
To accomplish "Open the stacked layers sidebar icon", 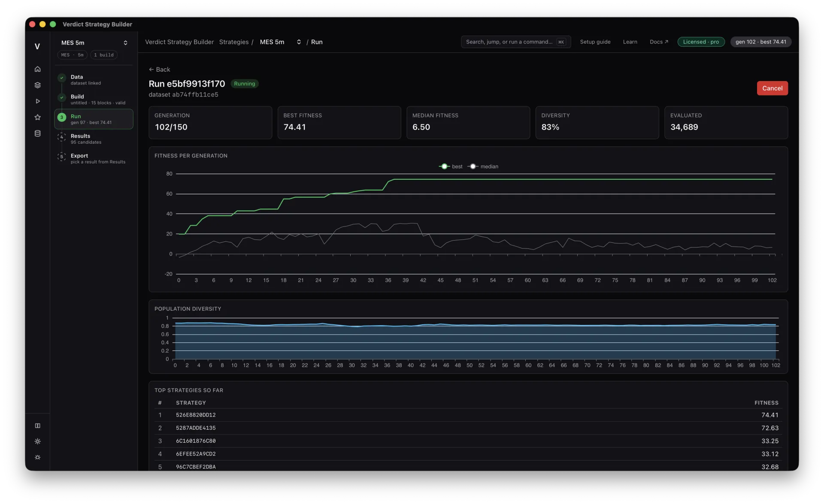I will (37, 85).
